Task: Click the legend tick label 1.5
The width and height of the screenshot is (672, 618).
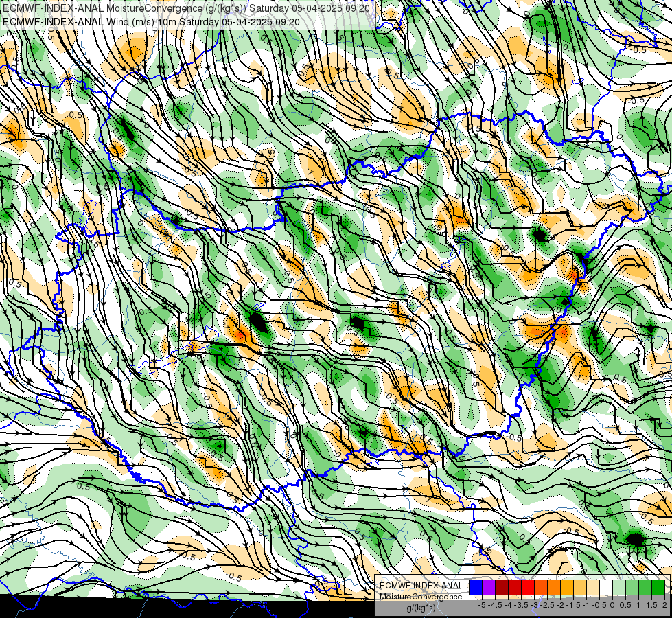Action: [652, 605]
